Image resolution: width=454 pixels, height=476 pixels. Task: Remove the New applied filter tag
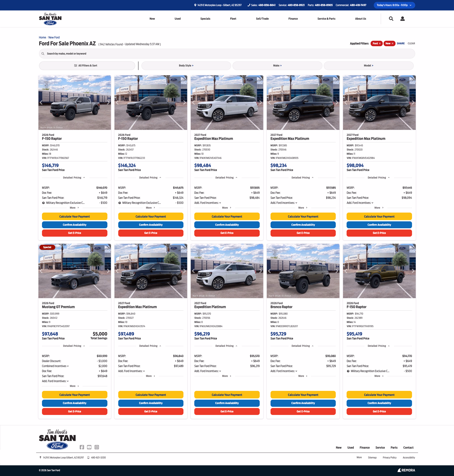coord(392,43)
